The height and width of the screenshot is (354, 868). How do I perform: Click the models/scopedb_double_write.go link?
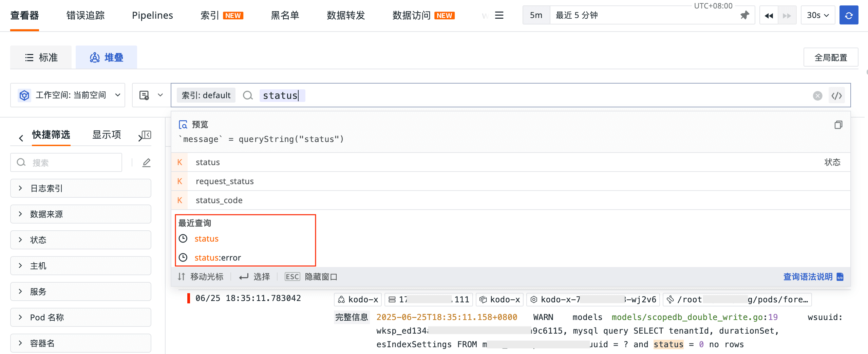point(688,317)
